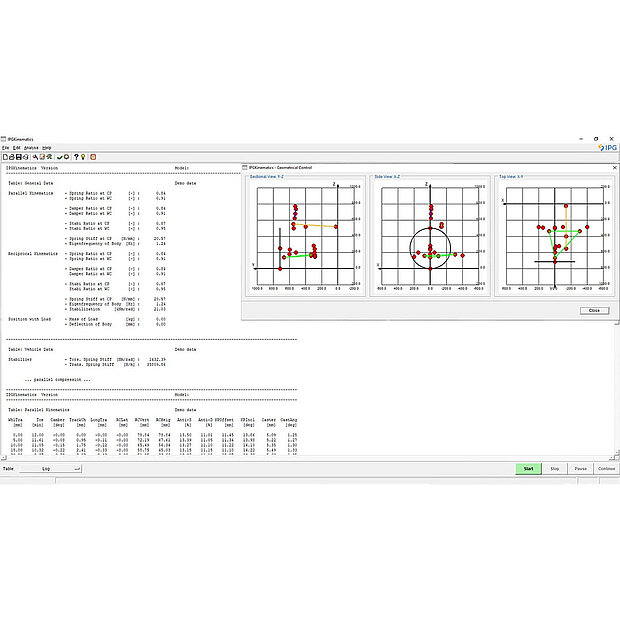Click the light bulb toolbar icon
Screen dimensions: 620x620
tap(83, 157)
